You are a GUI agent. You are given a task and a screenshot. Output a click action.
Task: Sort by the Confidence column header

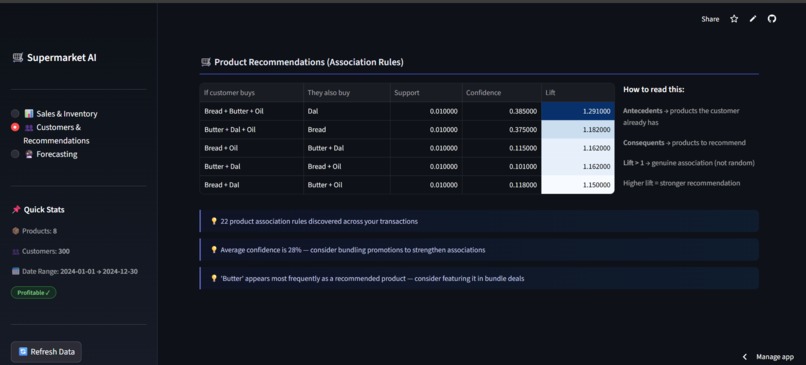point(502,93)
